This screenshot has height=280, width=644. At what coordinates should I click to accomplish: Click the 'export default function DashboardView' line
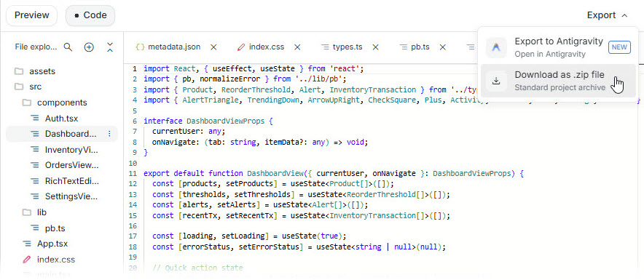point(334,173)
